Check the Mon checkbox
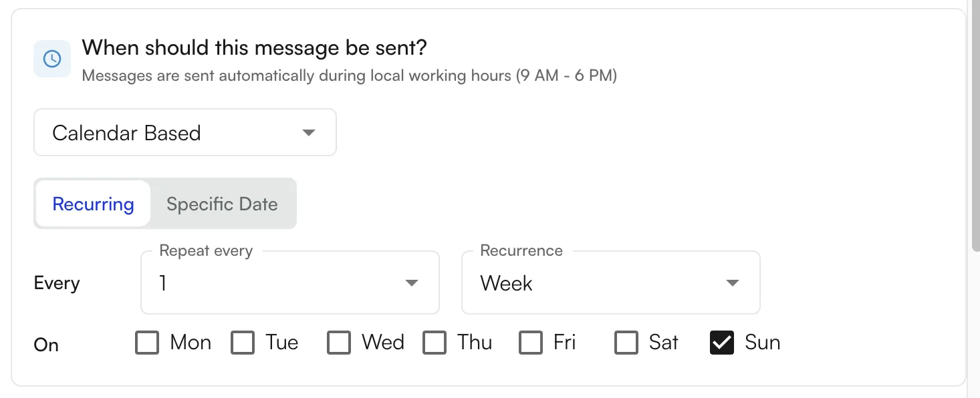 (147, 343)
